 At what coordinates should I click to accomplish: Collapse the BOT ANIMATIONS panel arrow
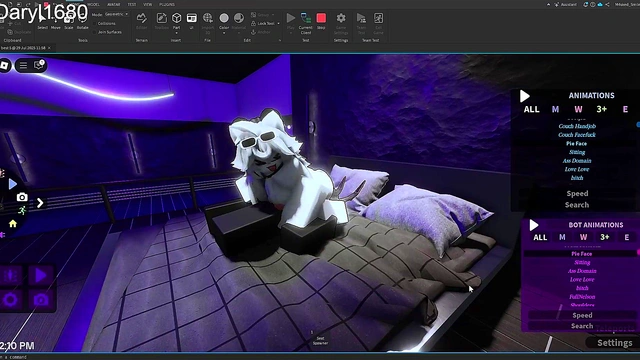[x=533, y=225]
